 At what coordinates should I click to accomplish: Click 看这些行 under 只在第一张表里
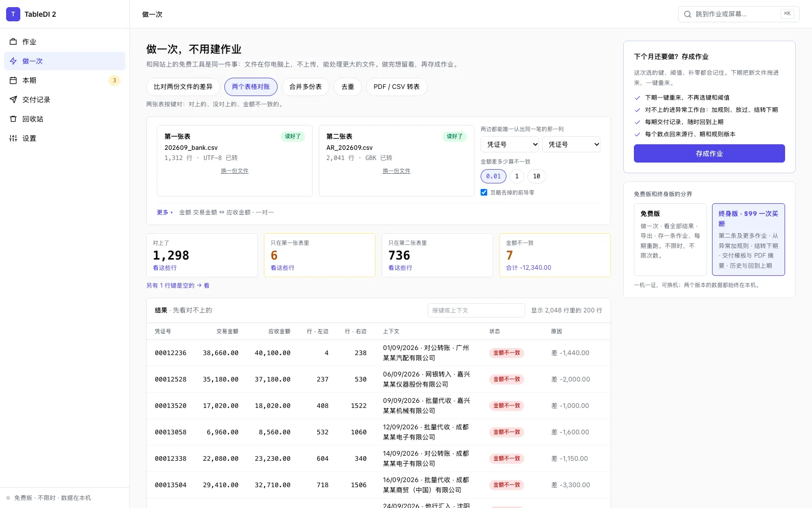tap(282, 268)
